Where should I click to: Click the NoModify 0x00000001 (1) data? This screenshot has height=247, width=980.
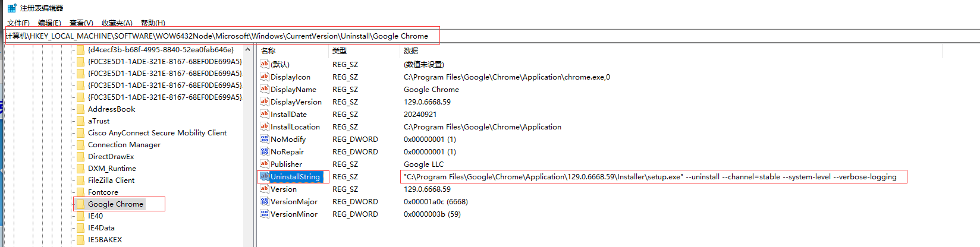click(x=430, y=140)
